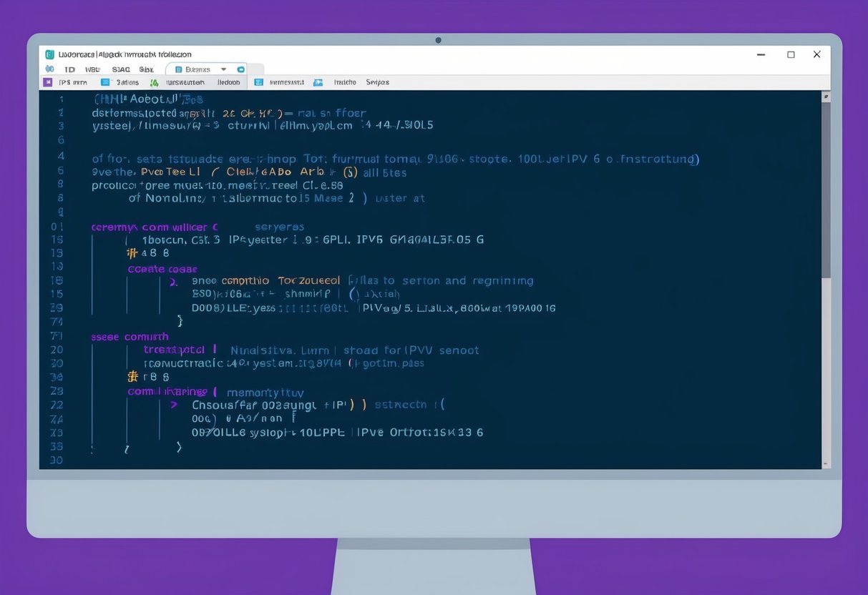
Task: Expand the purple chevron on line 18
Action: (173, 282)
